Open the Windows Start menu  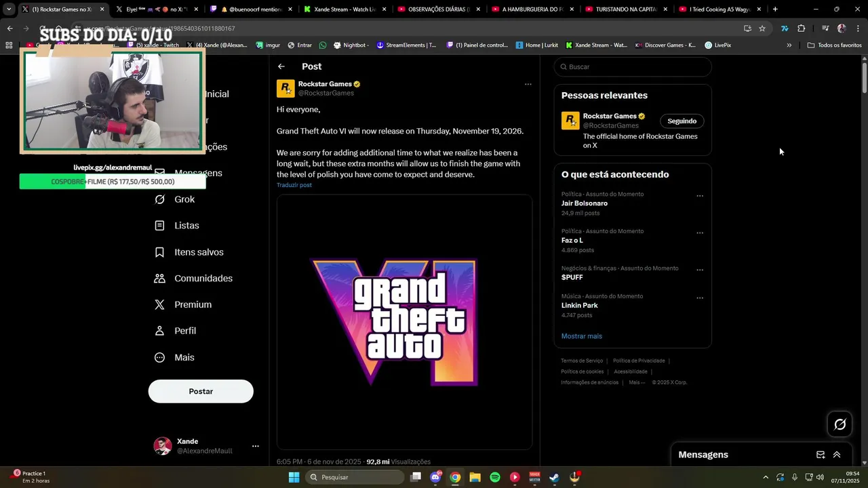tap(294, 477)
